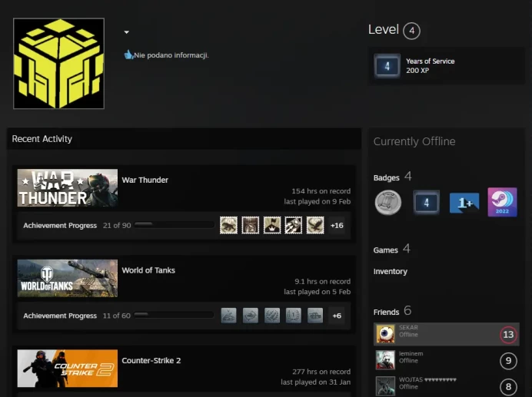Click 'Nie podano informacji.' summary text
Image resolution: width=532 pixels, height=397 pixels.
point(171,55)
